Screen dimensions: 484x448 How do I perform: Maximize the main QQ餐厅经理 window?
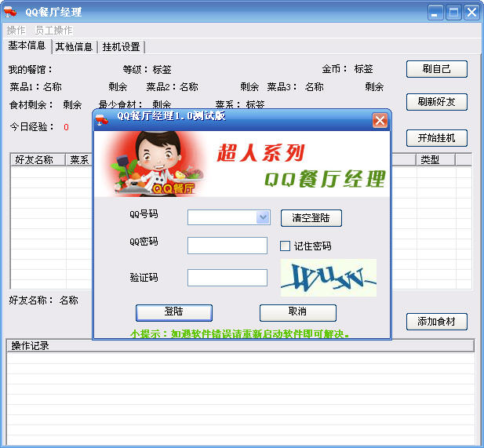[453, 13]
